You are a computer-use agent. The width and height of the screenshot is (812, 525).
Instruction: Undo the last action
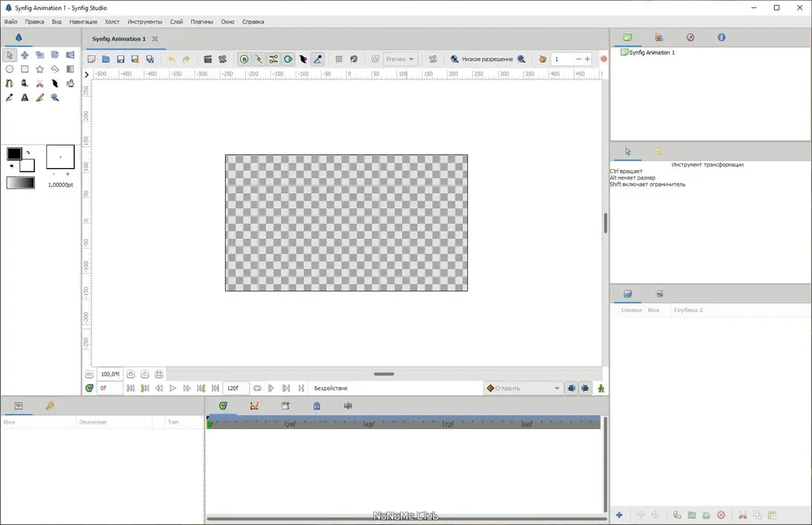tap(171, 59)
